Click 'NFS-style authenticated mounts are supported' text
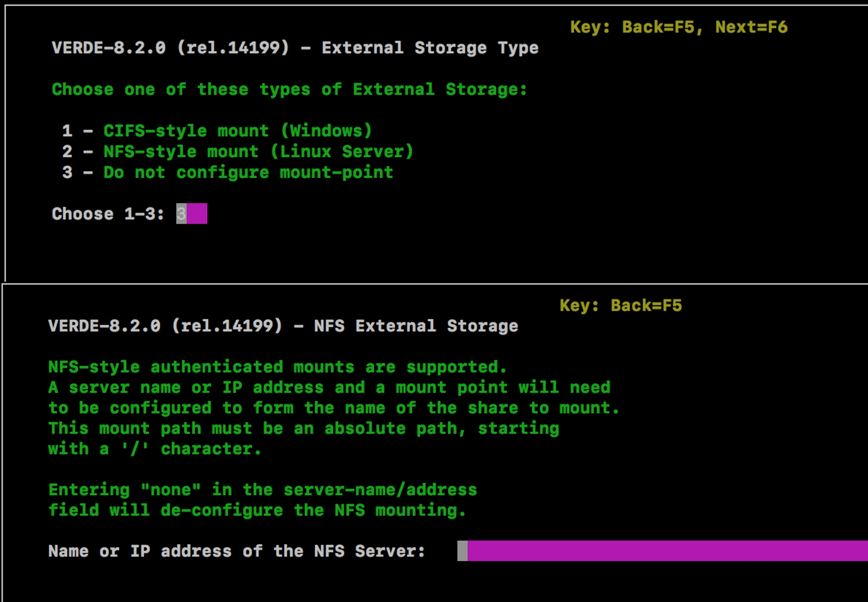 pos(277,367)
